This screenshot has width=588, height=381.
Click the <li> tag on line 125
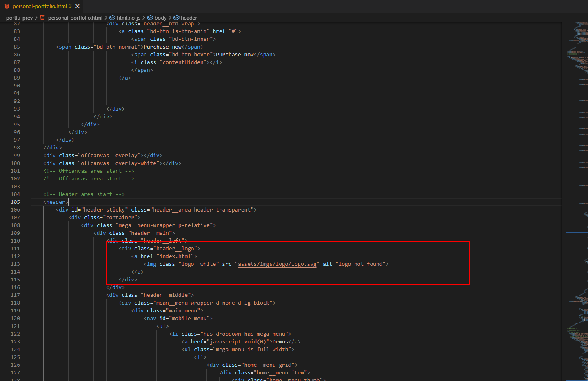coord(200,357)
